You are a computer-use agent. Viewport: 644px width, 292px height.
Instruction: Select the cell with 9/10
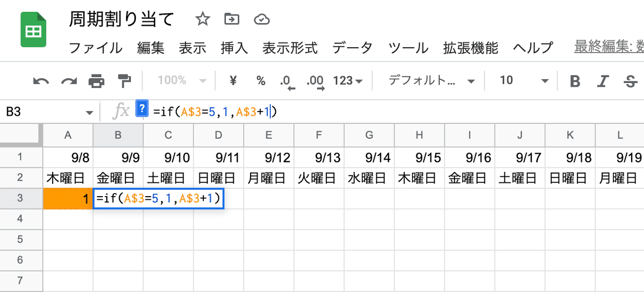click(x=168, y=158)
